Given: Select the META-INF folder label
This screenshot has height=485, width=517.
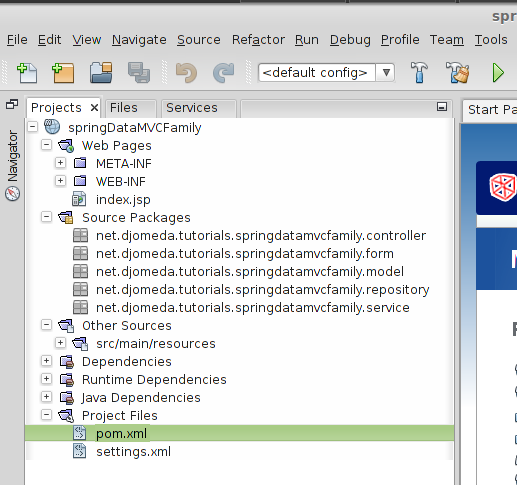Looking at the screenshot, I should tap(124, 164).
